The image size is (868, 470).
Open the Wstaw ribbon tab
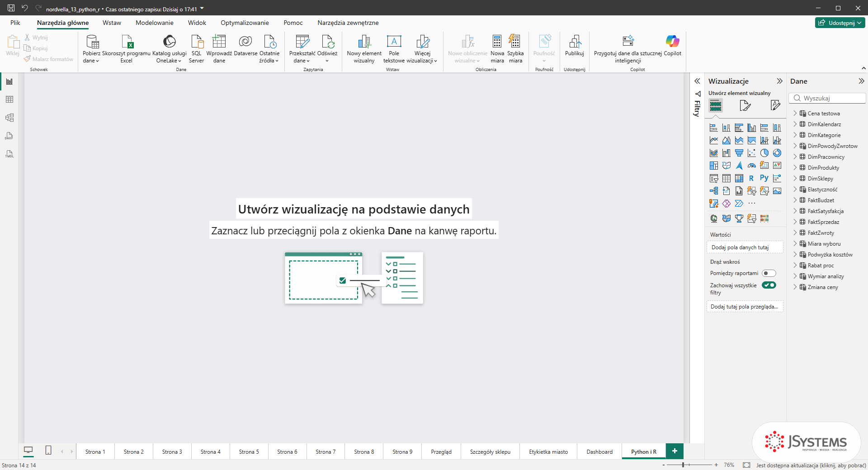pyautogui.click(x=112, y=23)
